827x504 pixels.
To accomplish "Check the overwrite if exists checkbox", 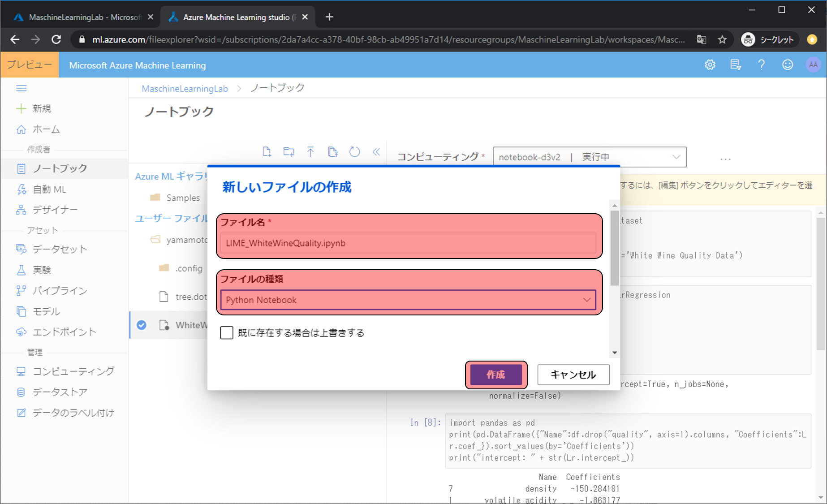I will [227, 333].
